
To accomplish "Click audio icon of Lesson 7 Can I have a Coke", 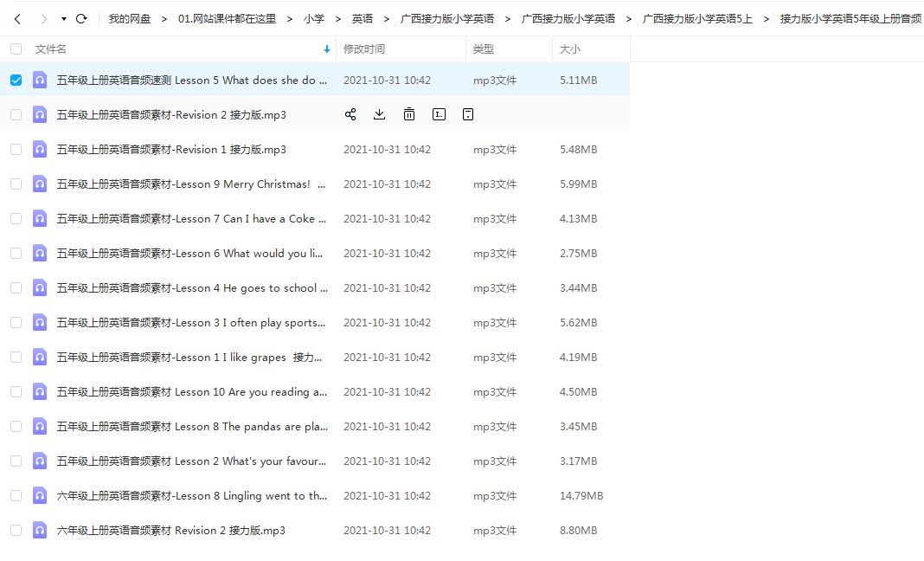I will coord(40,219).
